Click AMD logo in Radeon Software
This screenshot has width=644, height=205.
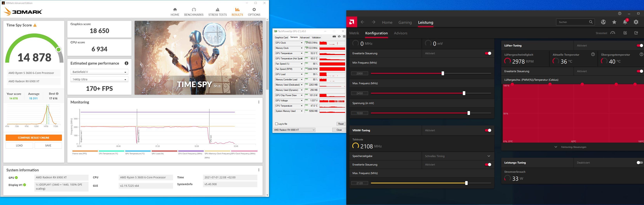click(x=352, y=22)
